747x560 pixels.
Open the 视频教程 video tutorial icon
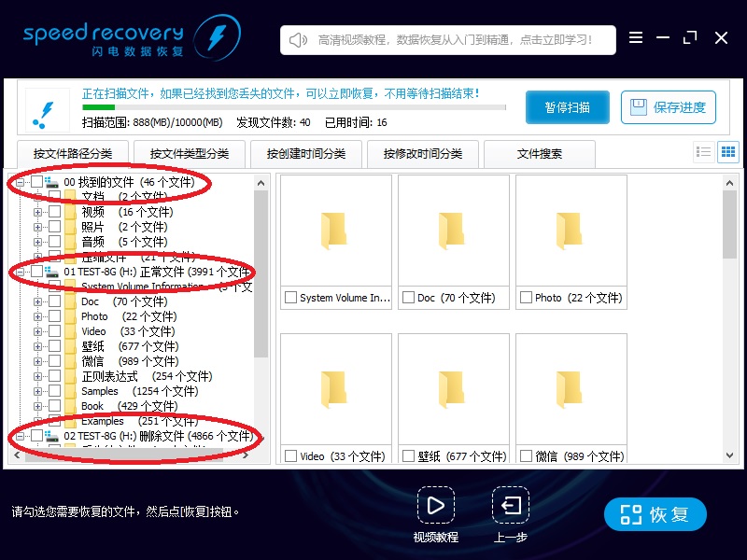click(x=435, y=507)
